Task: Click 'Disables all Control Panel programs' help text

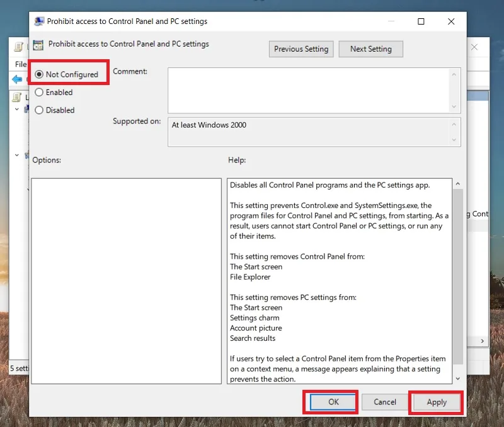Action: click(329, 185)
